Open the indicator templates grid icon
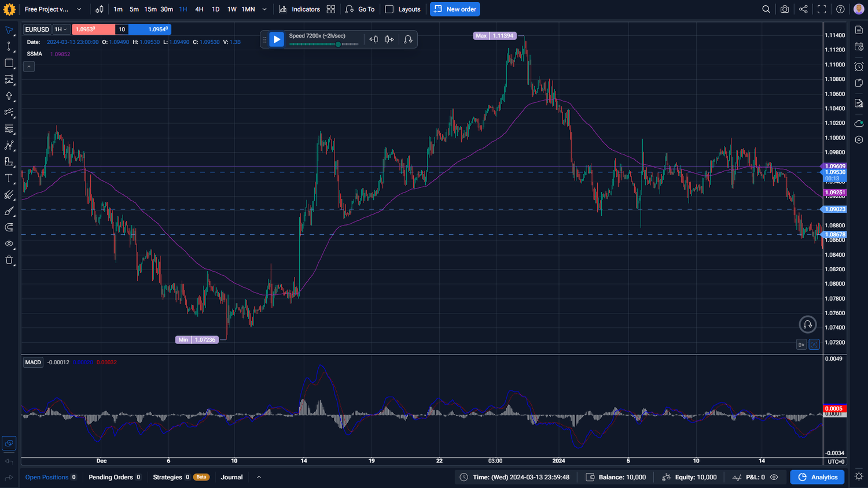This screenshot has width=868, height=488. tap(331, 9)
